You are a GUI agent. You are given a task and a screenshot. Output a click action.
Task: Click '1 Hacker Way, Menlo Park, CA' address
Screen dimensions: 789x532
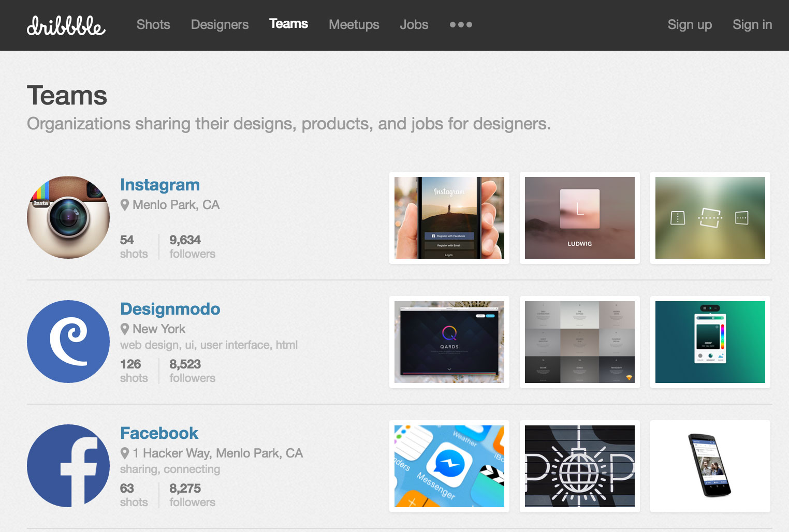[217, 453]
